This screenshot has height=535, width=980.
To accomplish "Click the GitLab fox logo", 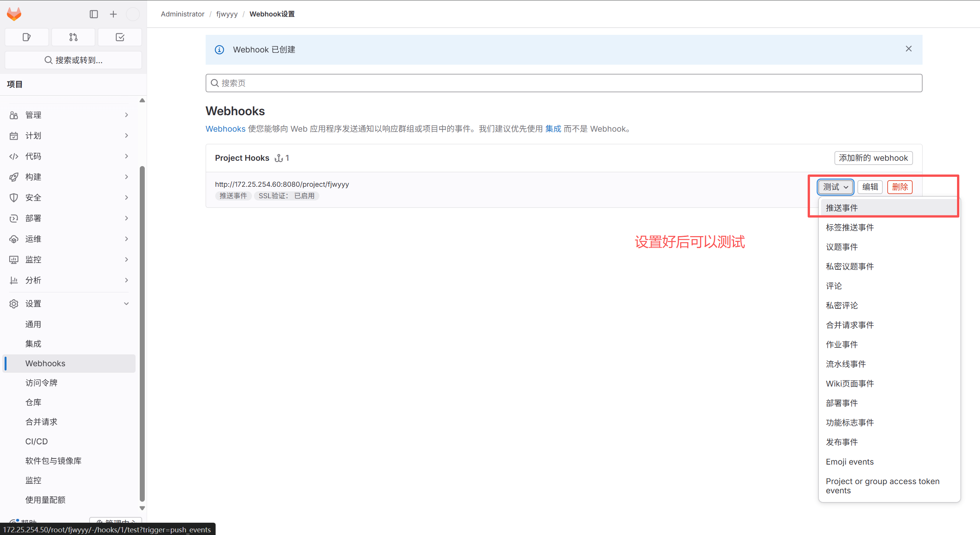I will click(14, 14).
